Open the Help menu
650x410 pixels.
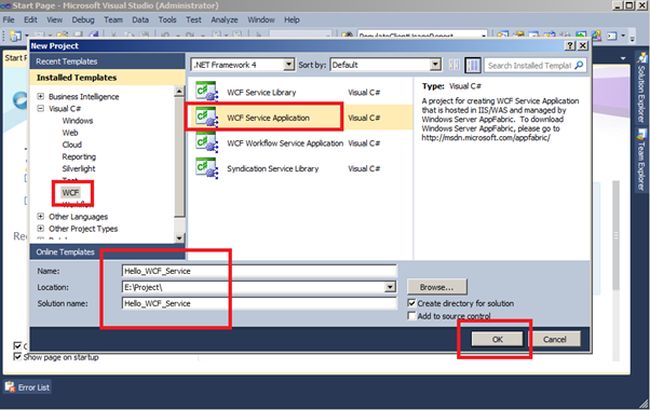click(x=292, y=19)
